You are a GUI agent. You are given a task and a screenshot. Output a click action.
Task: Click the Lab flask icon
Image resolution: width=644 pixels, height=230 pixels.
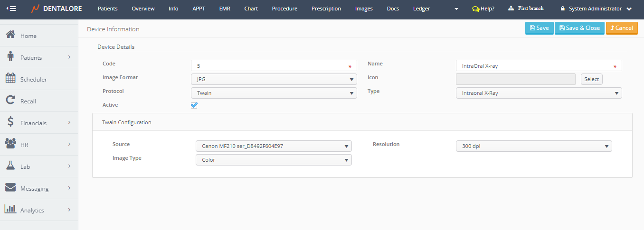pos(10,166)
